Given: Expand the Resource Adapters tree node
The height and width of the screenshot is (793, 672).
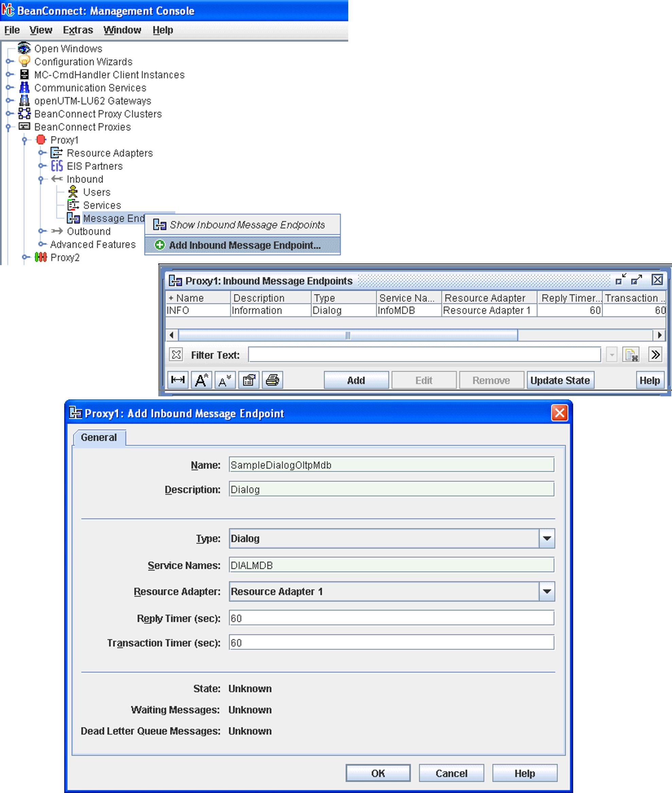Looking at the screenshot, I should tap(42, 153).
